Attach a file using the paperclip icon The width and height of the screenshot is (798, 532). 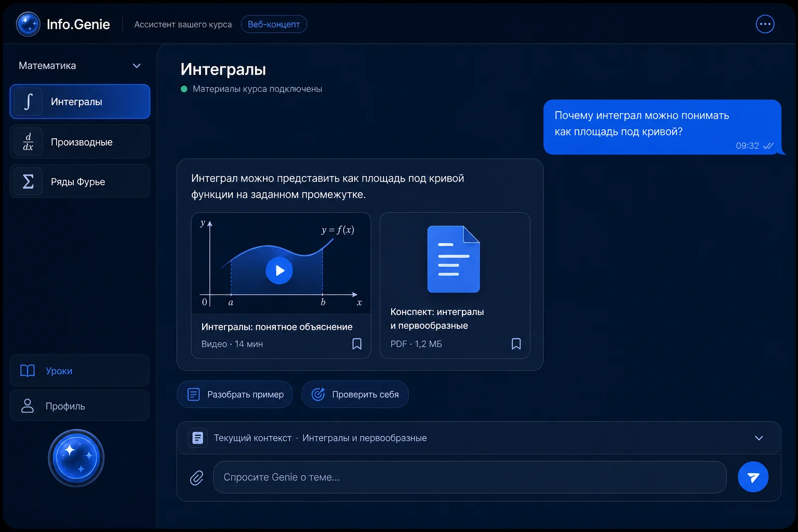196,477
